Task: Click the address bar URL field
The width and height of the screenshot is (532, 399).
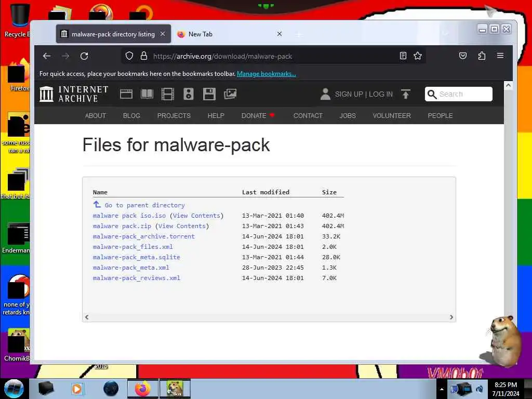Action: pos(273,56)
